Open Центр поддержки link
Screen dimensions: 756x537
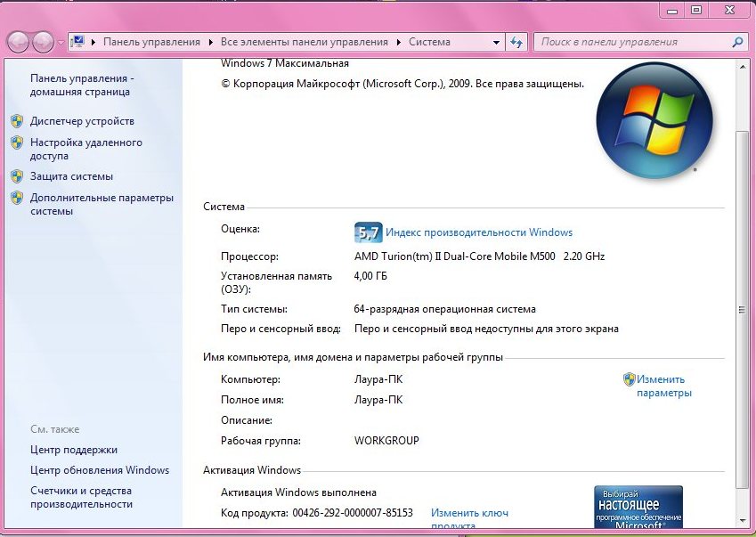pos(74,450)
